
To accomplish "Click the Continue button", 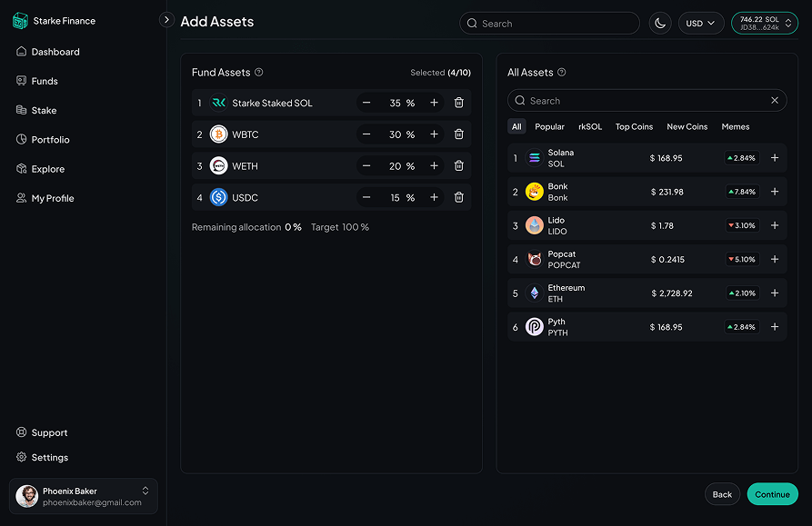I will click(772, 494).
